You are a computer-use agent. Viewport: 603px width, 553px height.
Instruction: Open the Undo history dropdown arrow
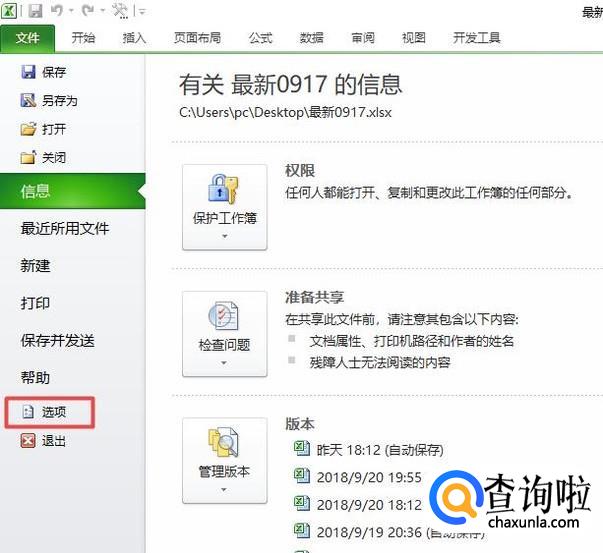(72, 11)
